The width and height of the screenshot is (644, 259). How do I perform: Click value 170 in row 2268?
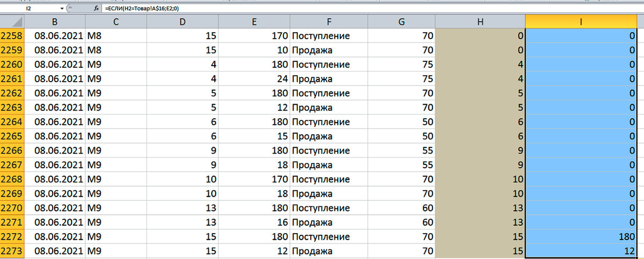point(280,179)
